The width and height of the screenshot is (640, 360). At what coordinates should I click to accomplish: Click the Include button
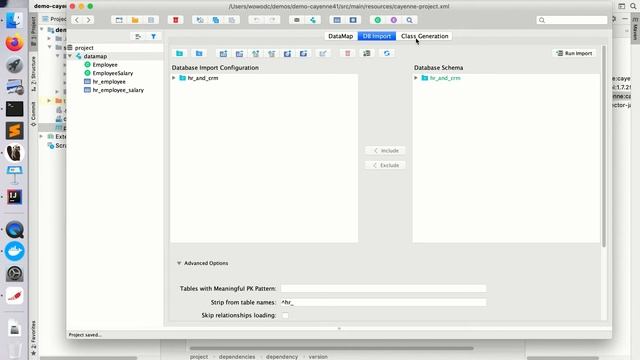[385, 151]
